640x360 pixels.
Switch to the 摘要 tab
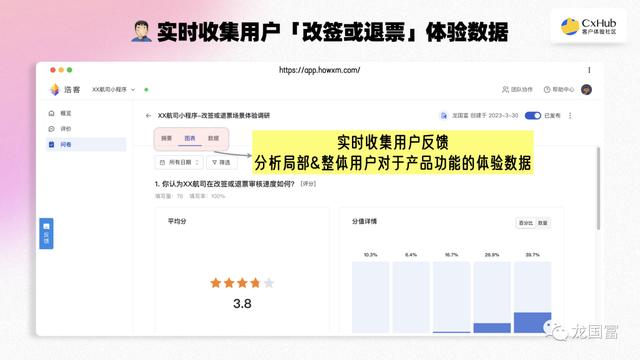point(167,138)
